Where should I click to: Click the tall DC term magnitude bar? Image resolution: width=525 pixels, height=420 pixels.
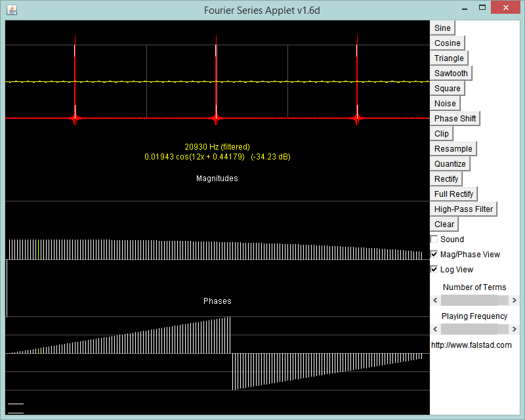pos(7,288)
